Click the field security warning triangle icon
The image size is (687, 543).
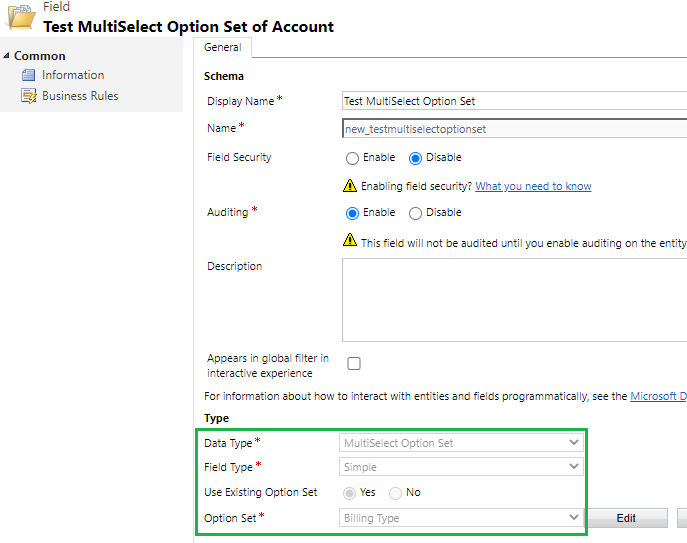point(350,186)
